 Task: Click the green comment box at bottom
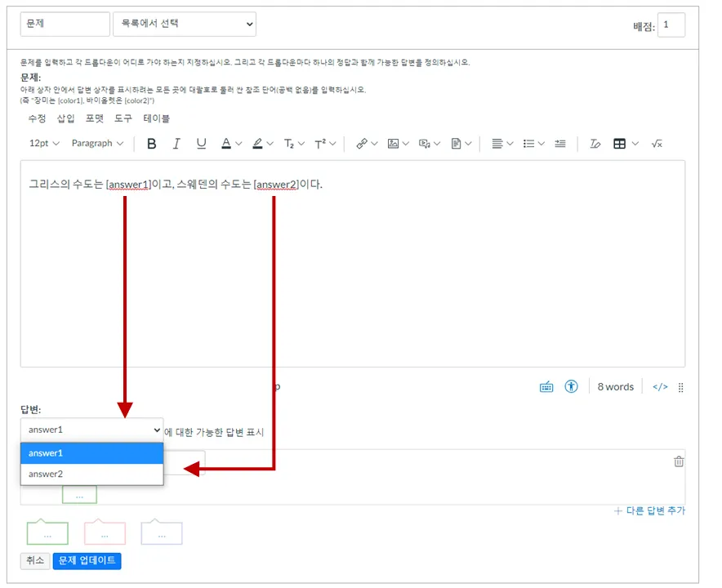tap(47, 532)
